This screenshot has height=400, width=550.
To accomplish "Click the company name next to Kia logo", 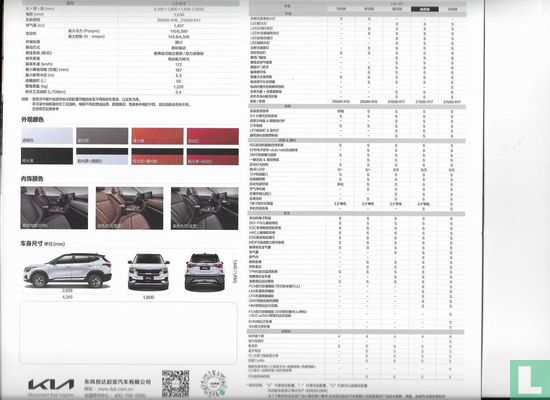I will (118, 381).
